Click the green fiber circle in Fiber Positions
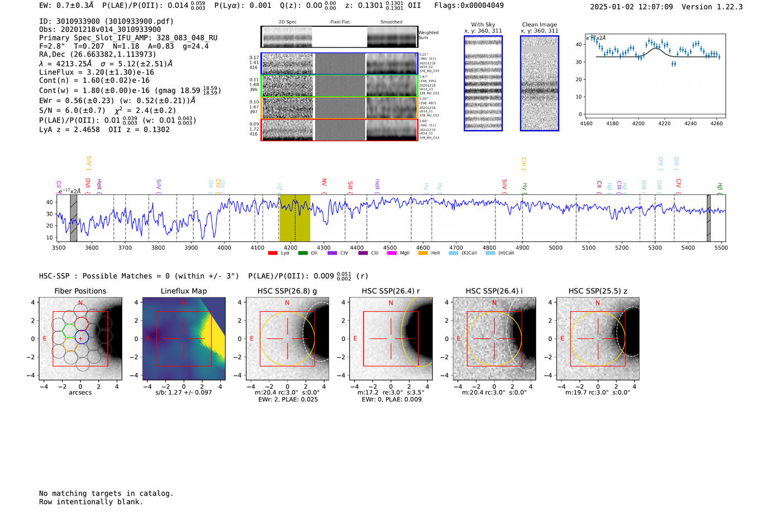 click(x=69, y=330)
